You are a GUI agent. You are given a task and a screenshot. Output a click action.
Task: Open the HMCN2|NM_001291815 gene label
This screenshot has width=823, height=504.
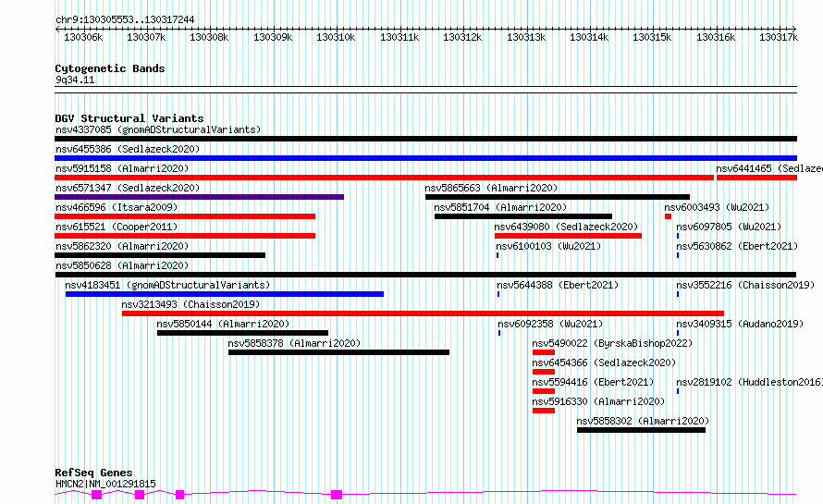click(105, 484)
